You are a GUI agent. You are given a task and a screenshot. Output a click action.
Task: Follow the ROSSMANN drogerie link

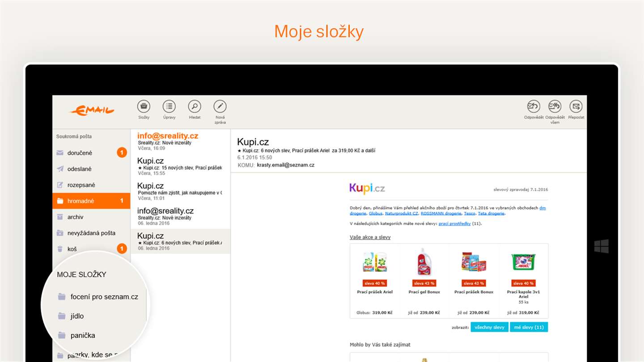(x=441, y=213)
